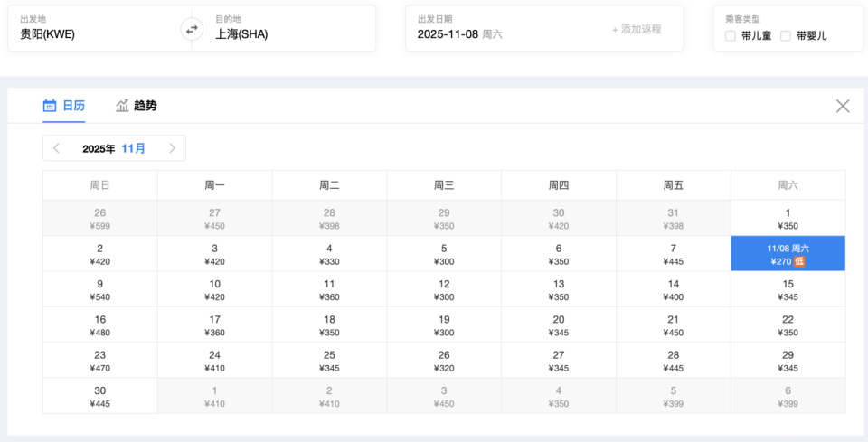Image resolution: width=868 pixels, height=442 pixels.
Task: Go to next month
Action: (172, 148)
